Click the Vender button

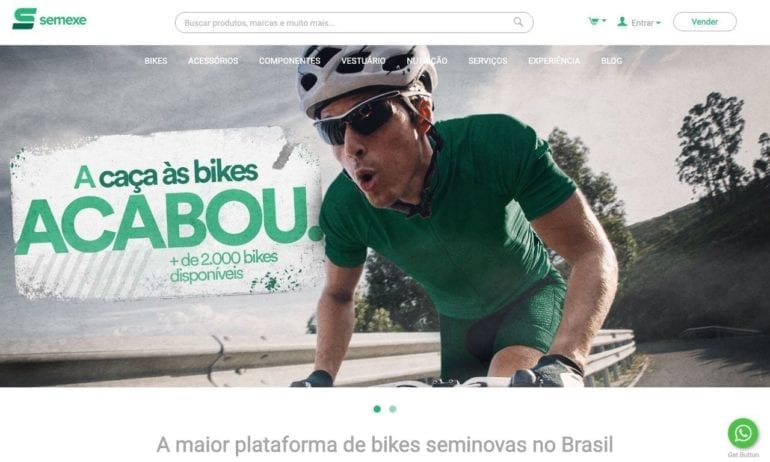click(705, 22)
